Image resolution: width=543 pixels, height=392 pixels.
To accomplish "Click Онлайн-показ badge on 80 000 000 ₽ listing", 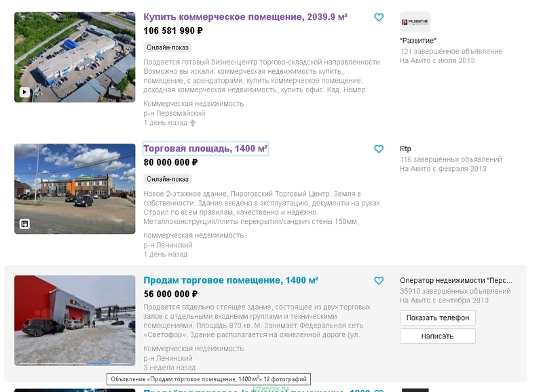I will [x=167, y=179].
